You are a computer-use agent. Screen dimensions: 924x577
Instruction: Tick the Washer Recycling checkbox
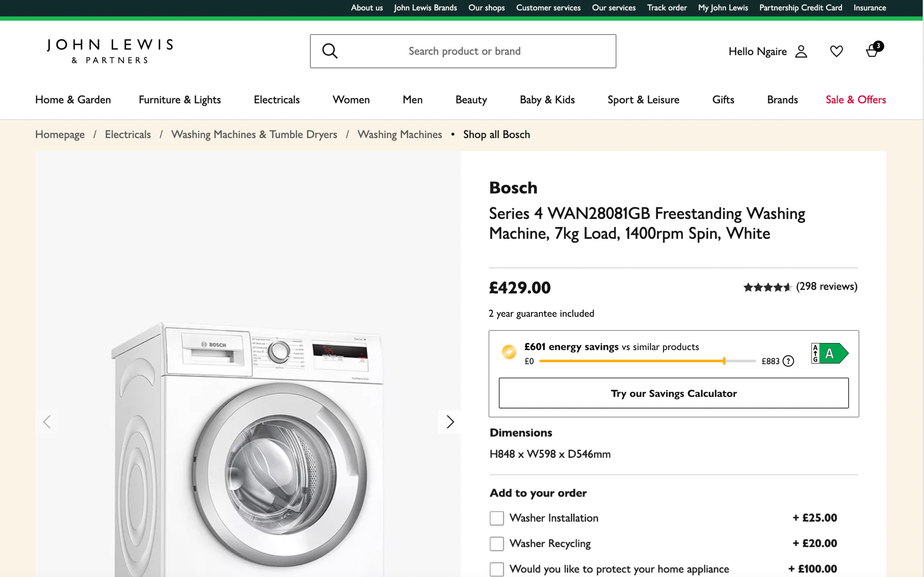click(x=496, y=543)
